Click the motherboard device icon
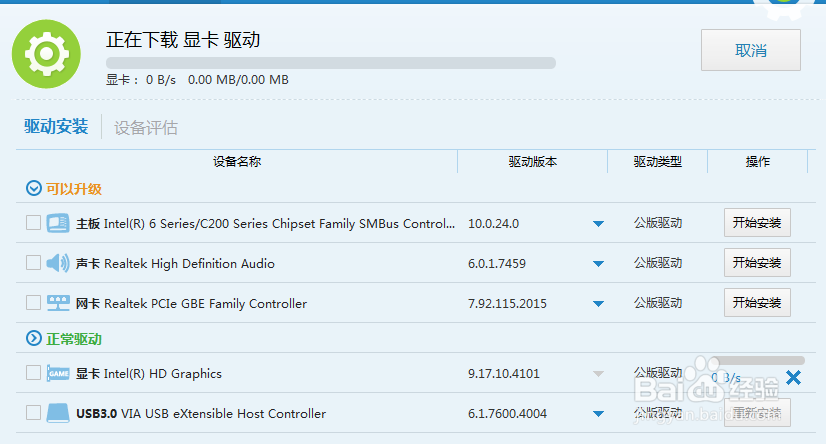This screenshot has width=826, height=444. click(57, 223)
